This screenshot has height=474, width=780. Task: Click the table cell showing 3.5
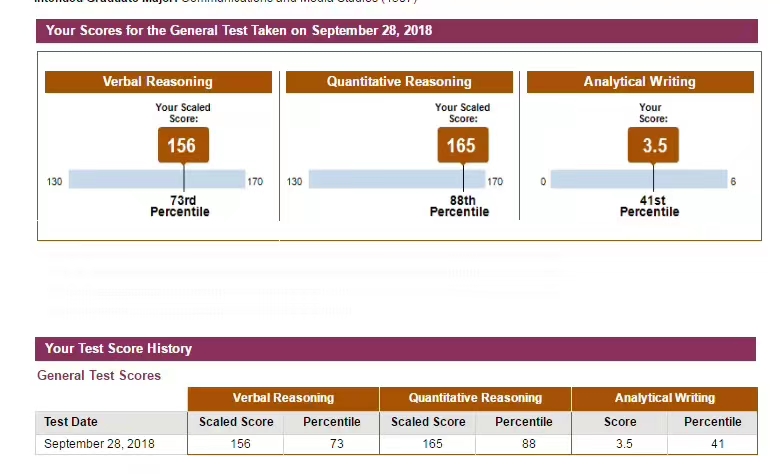(x=620, y=444)
